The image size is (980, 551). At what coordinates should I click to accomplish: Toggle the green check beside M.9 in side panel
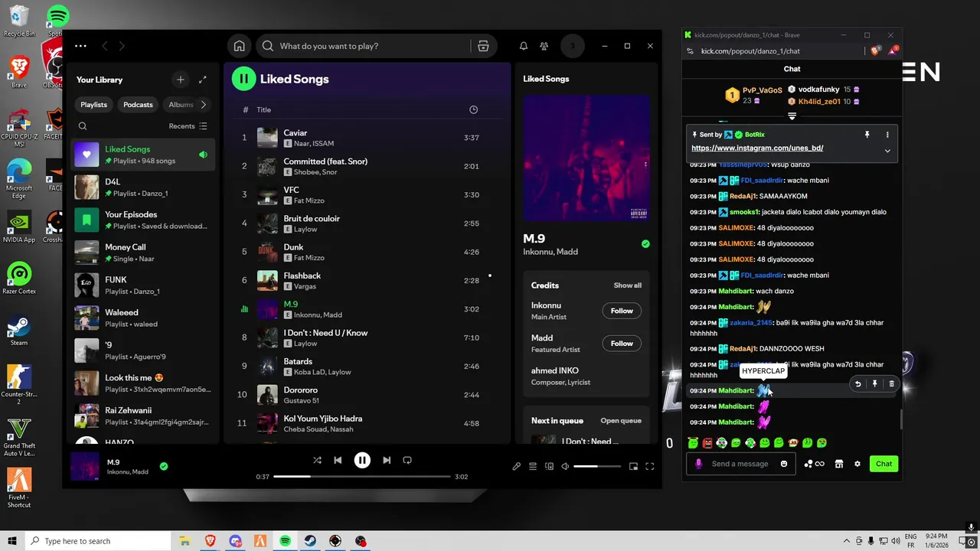[x=645, y=244]
